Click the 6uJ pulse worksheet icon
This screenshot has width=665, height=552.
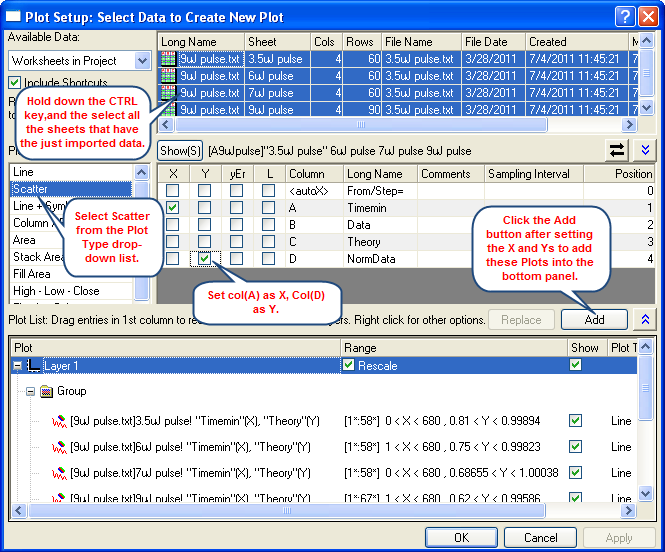[168, 76]
